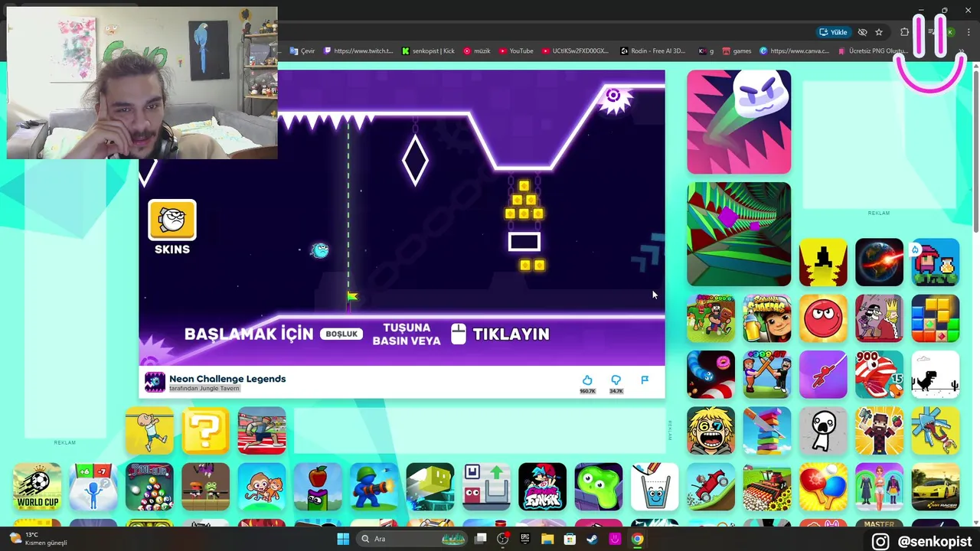This screenshot has height=551, width=980.
Task: Open the monkeys game icon
Action: pos(262,487)
